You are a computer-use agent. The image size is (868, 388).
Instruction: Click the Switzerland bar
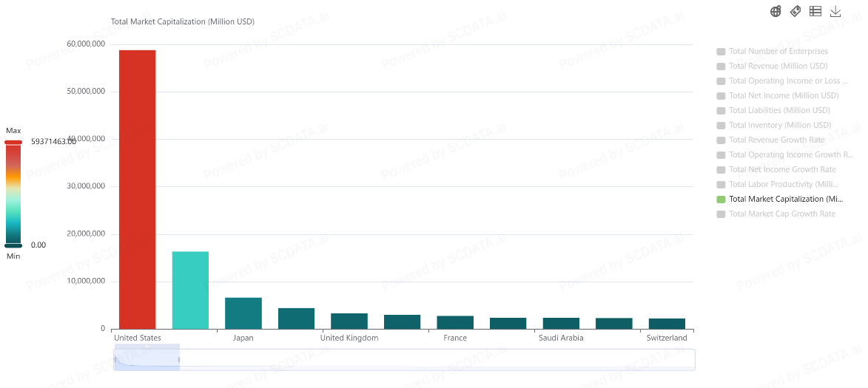coord(667,324)
